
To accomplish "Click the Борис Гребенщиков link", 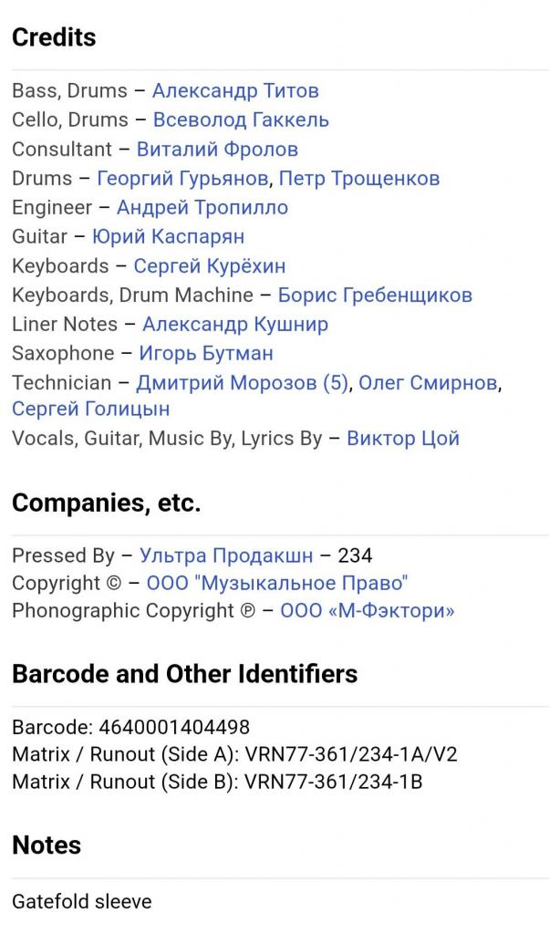I will pyautogui.click(x=376, y=295).
